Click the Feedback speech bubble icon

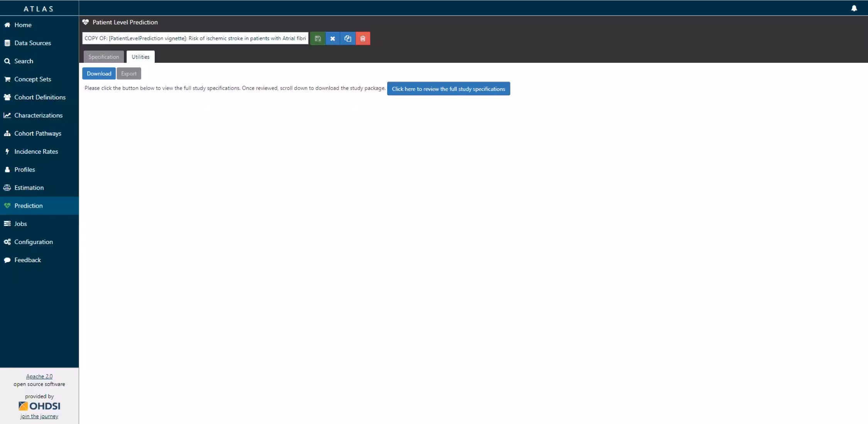pos(7,260)
